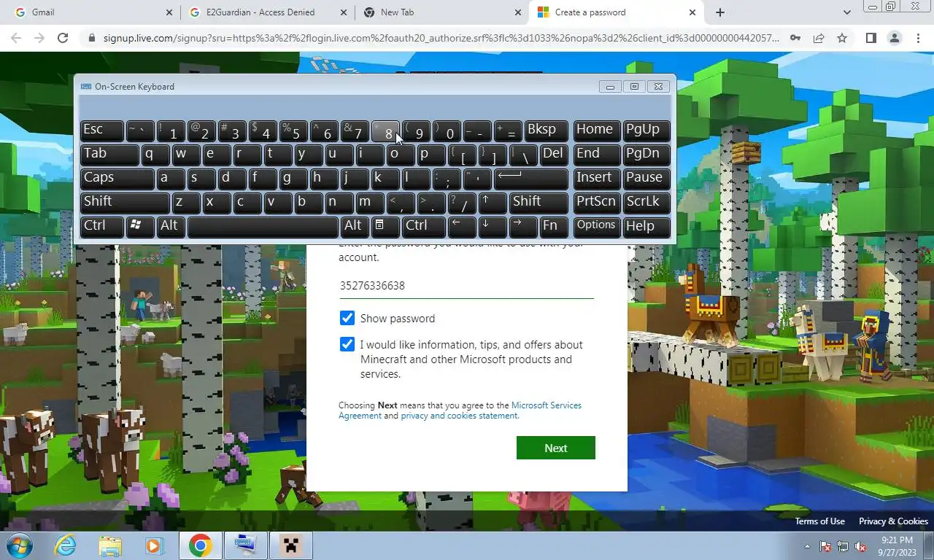Tap the PgDn key
The height and width of the screenshot is (560, 934).
(x=647, y=155)
